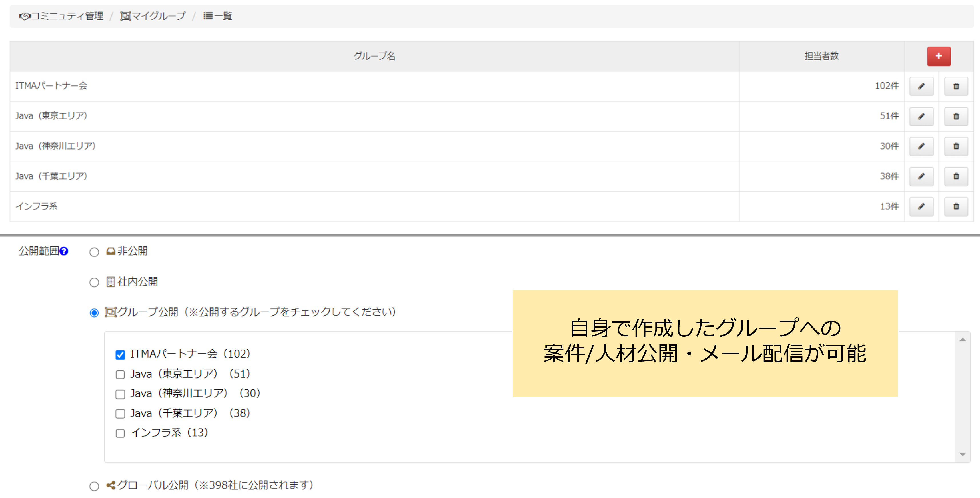Edit the ITMAパートナー会 group with pencil icon
The width and height of the screenshot is (980, 498).
pyautogui.click(x=921, y=86)
